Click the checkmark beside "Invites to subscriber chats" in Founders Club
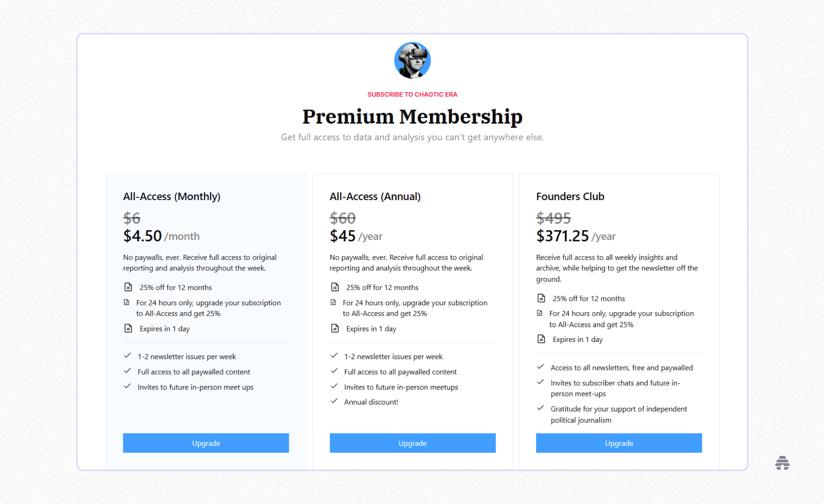Screen dimensions: 824x504 (x=540, y=382)
